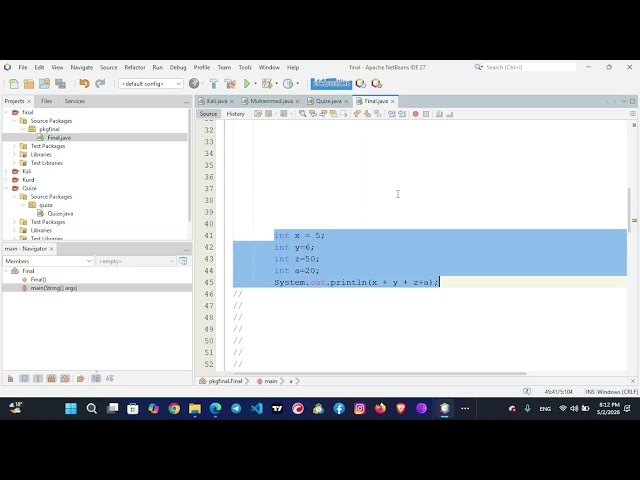Click the Open Project toolbar icon
Screen dimensions: 640x480
click(44, 84)
